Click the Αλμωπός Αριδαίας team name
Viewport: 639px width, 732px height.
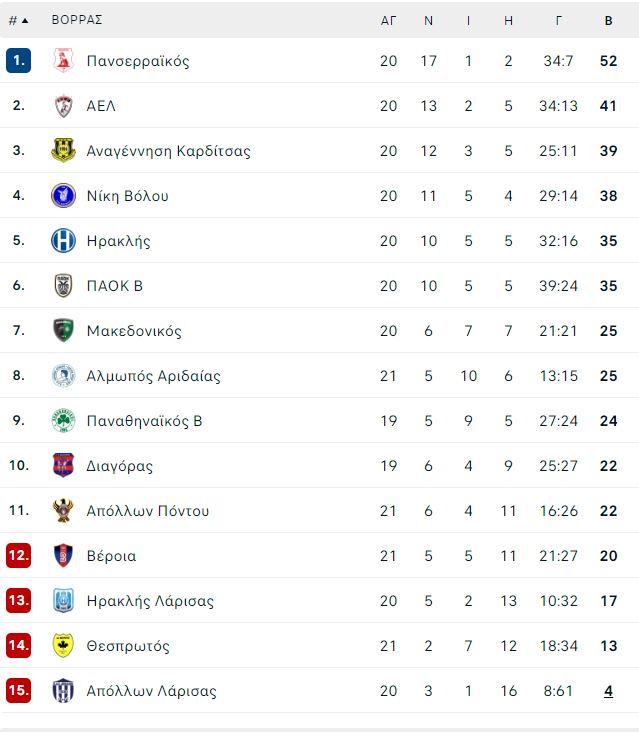coord(154,375)
